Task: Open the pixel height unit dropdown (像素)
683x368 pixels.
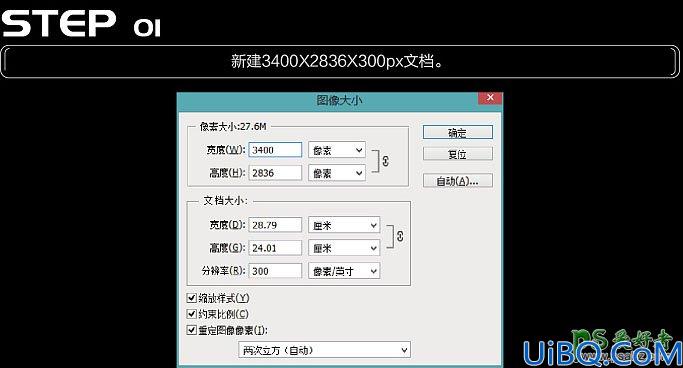Action: tap(337, 173)
